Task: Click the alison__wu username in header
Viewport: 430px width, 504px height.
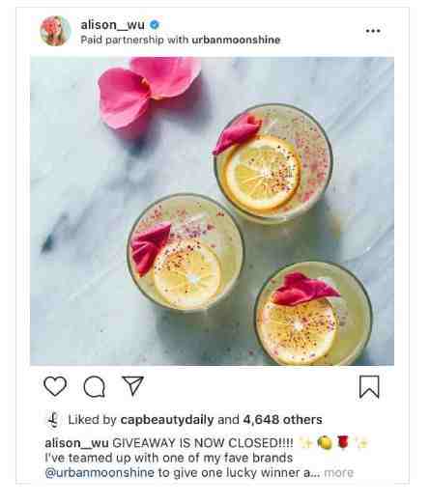Action: 112,25
